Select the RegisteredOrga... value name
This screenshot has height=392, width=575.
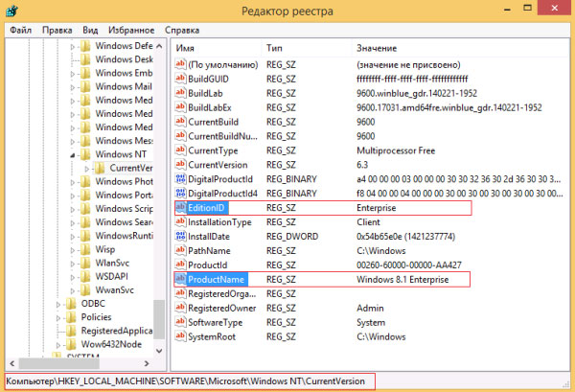tap(222, 293)
